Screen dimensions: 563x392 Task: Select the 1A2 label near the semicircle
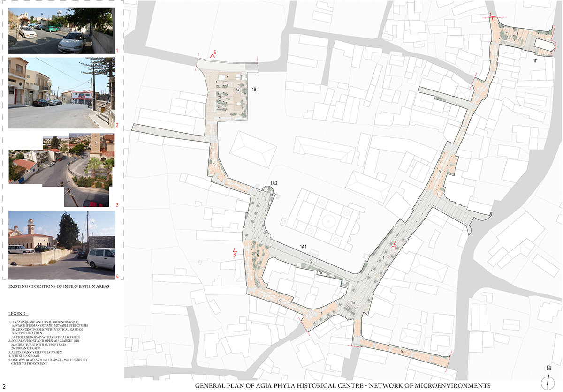274,183
